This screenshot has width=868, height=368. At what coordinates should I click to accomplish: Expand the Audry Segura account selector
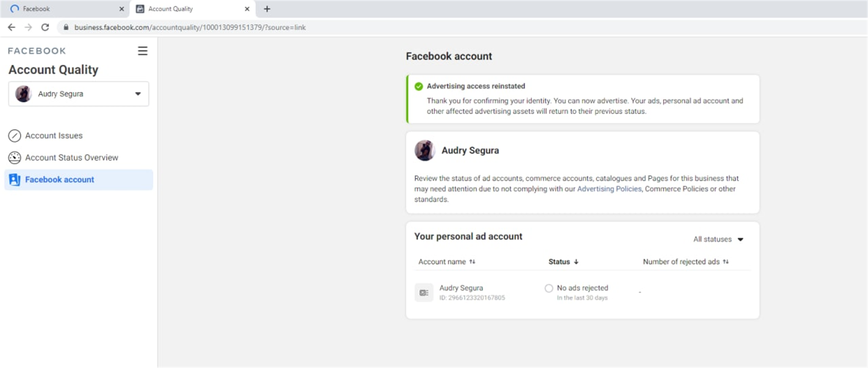pos(79,94)
